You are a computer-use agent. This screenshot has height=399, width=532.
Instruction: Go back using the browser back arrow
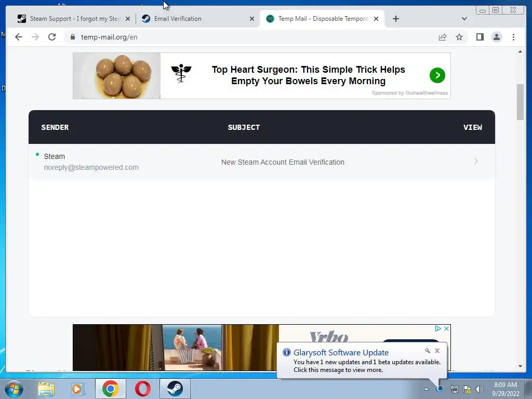[19, 37]
